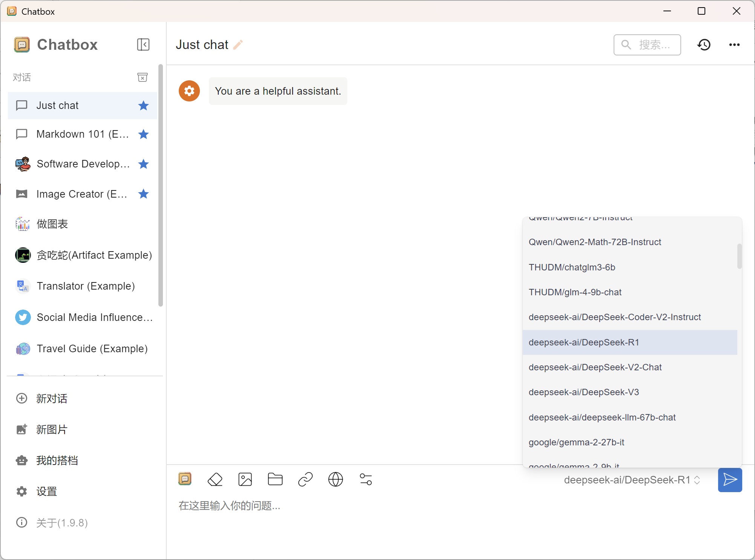
Task: Open the deepseek-ai/DeepSeek-R1 model selector
Action: click(632, 480)
